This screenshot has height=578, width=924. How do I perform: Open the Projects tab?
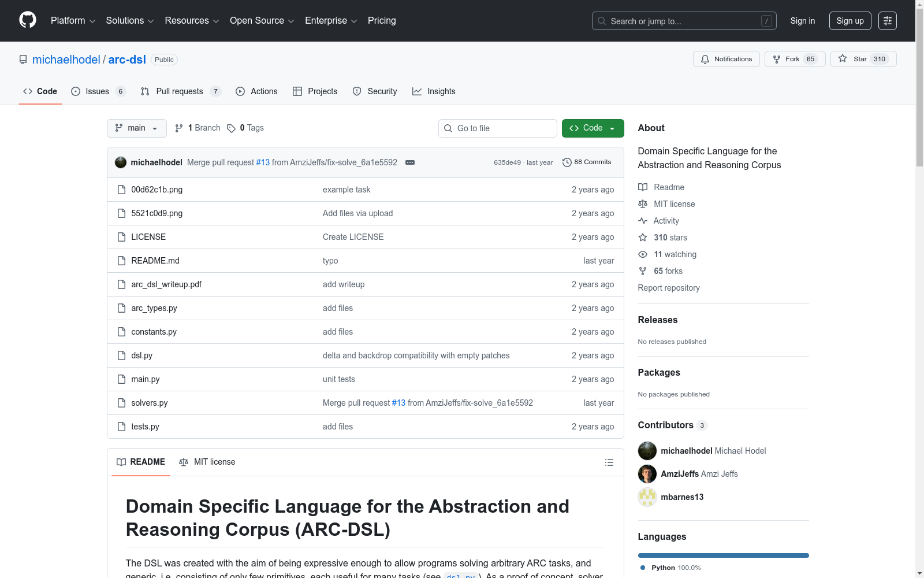(315, 91)
